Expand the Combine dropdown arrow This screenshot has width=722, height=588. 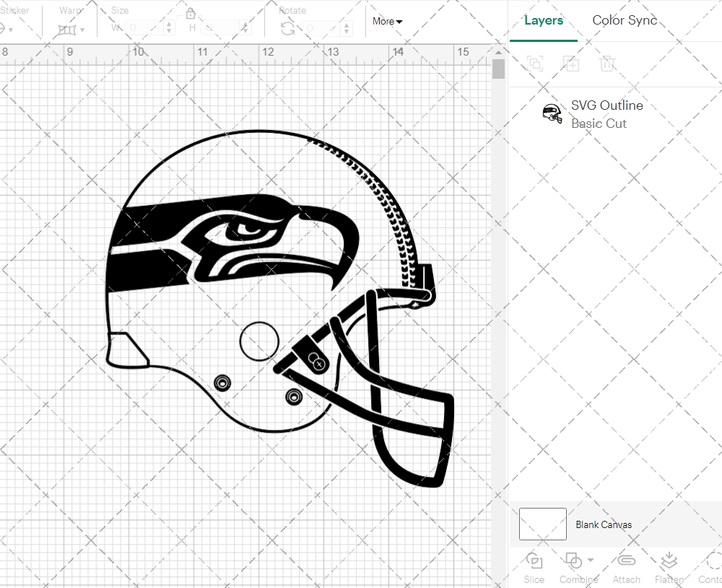pyautogui.click(x=591, y=561)
